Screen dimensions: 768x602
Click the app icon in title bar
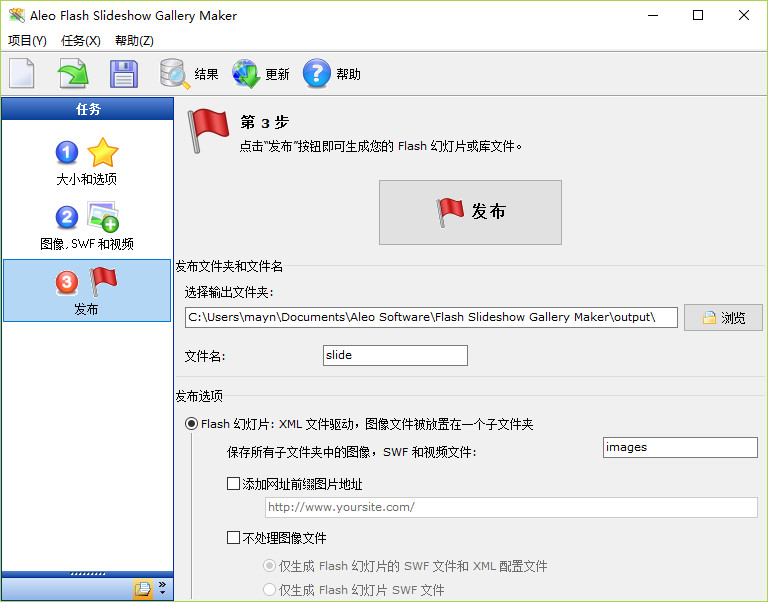[17, 15]
